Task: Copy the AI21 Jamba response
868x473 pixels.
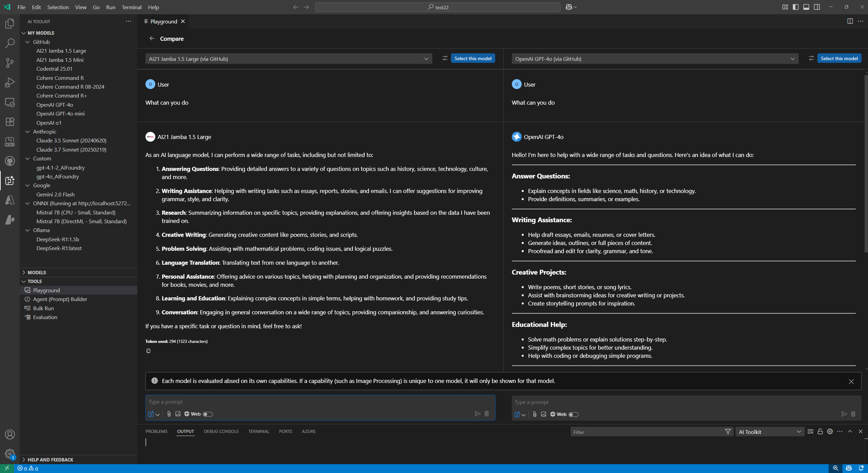Action: point(148,350)
